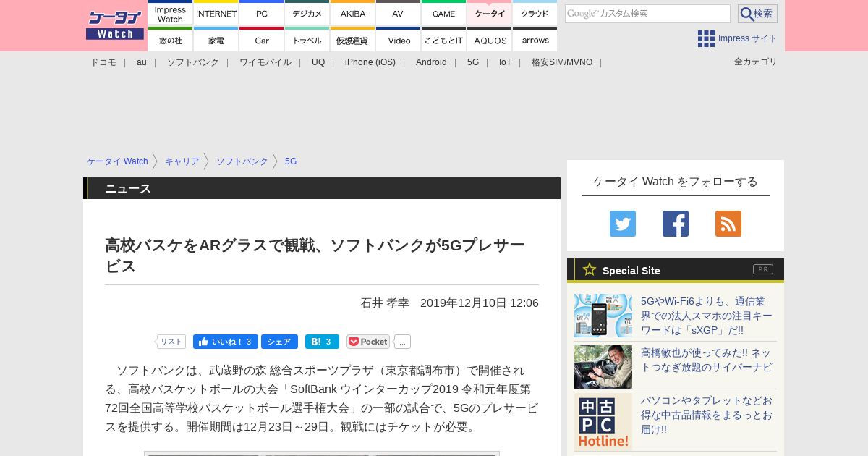
Task: Click the Facebook いいね! button
Action: [x=226, y=342]
